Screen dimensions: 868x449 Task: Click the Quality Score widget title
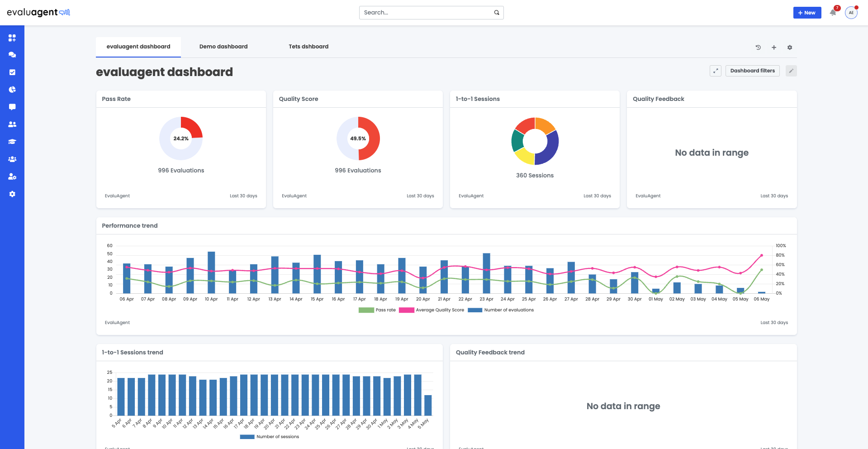[299, 99]
